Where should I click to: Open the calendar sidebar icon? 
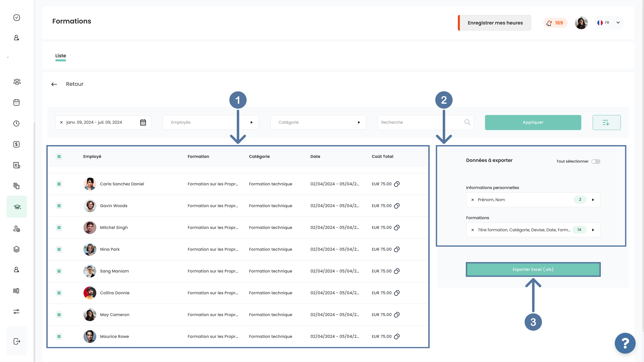click(17, 102)
